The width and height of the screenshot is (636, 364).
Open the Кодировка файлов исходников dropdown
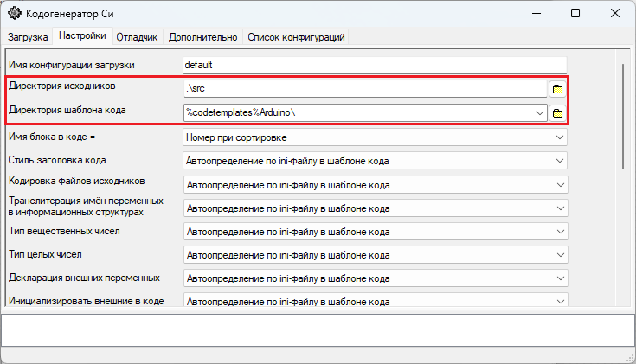pos(559,185)
